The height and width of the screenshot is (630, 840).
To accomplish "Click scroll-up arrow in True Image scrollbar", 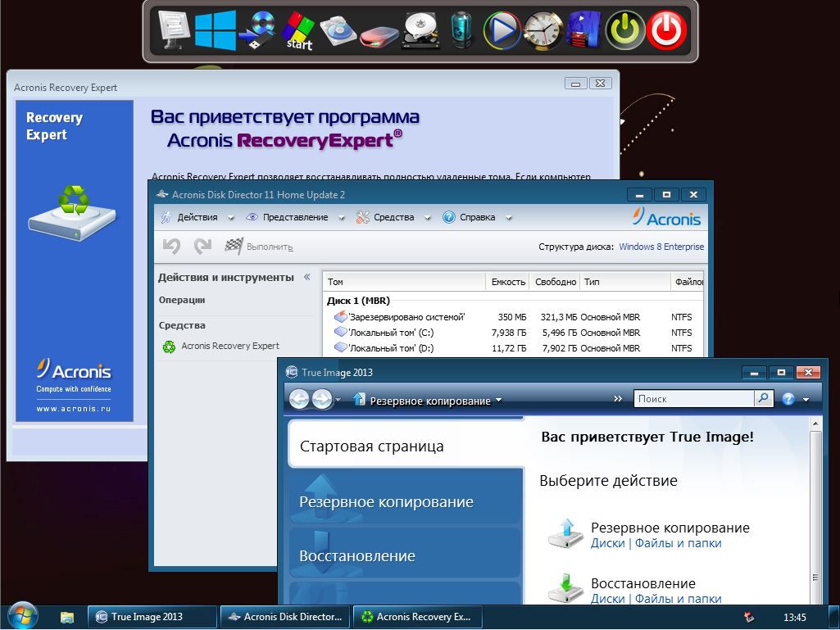I will pyautogui.click(x=815, y=424).
